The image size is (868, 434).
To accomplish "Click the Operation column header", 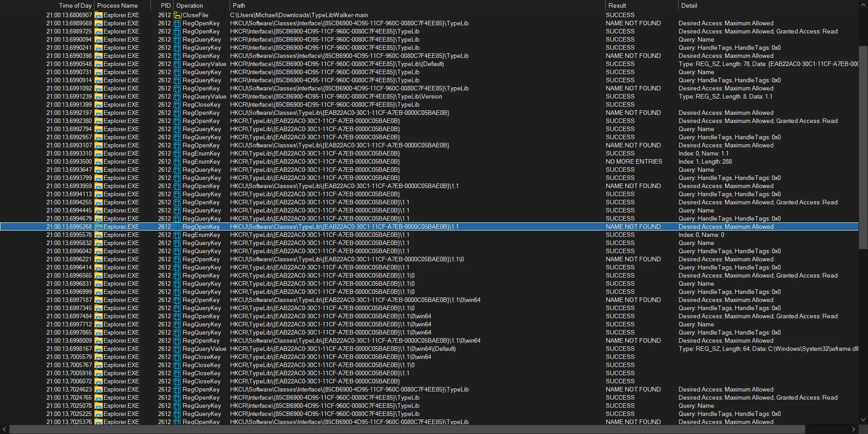I will tap(189, 5).
